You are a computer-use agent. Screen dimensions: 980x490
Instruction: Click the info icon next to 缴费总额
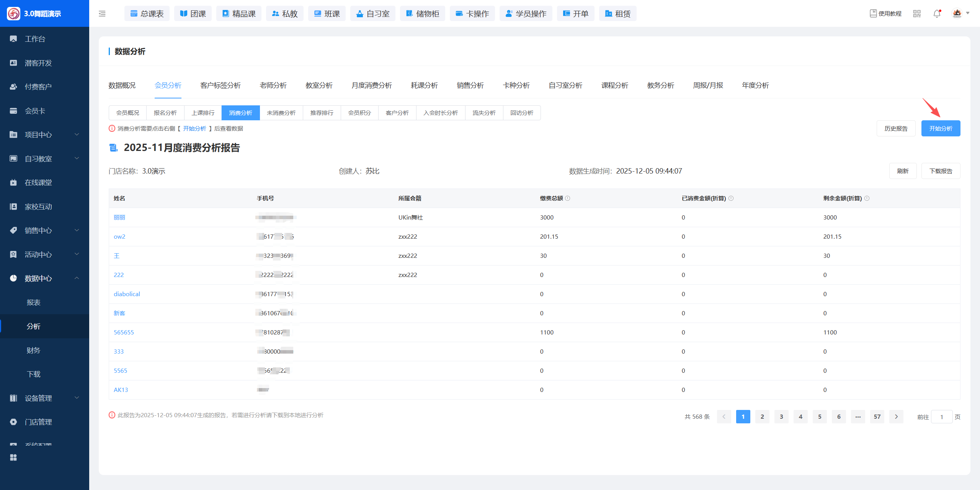[x=568, y=198]
